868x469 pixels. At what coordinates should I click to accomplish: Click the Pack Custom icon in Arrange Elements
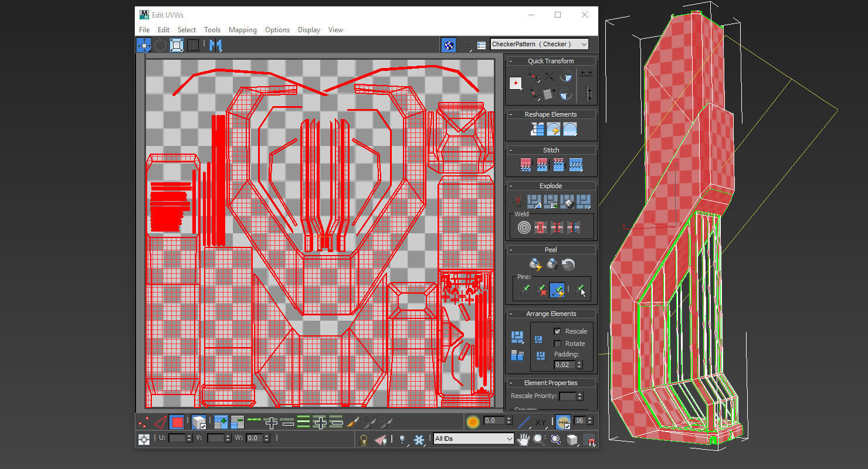click(517, 337)
